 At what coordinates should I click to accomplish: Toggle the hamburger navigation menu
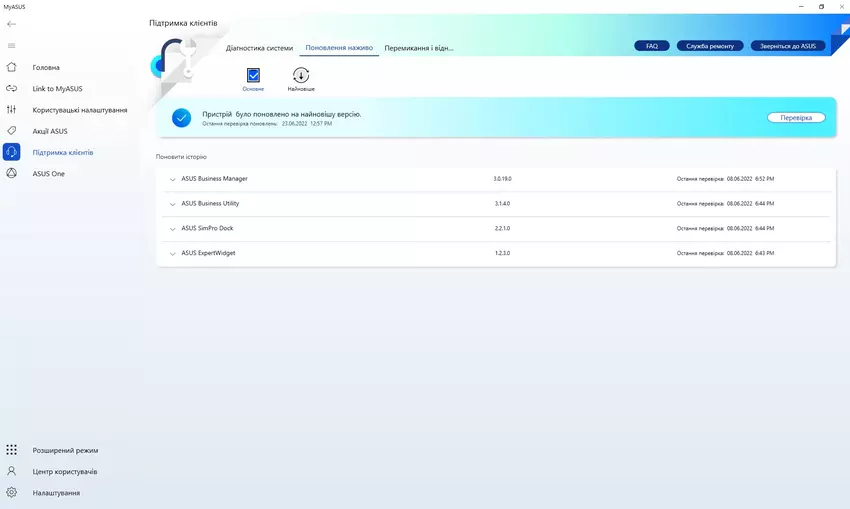tap(12, 45)
